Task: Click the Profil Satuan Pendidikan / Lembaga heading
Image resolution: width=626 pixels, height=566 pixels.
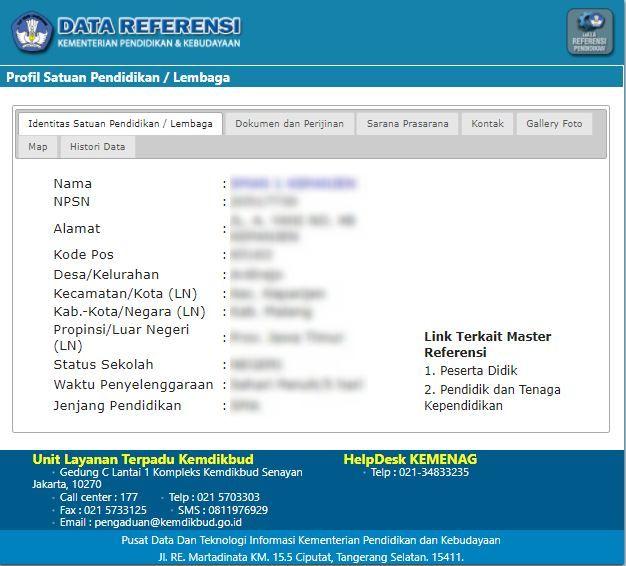Action: tap(118, 77)
